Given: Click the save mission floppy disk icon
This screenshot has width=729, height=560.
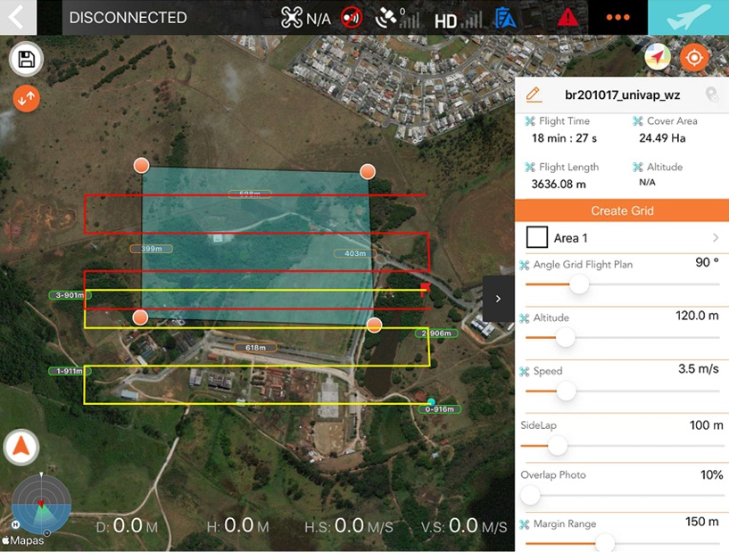Looking at the screenshot, I should point(27,60).
